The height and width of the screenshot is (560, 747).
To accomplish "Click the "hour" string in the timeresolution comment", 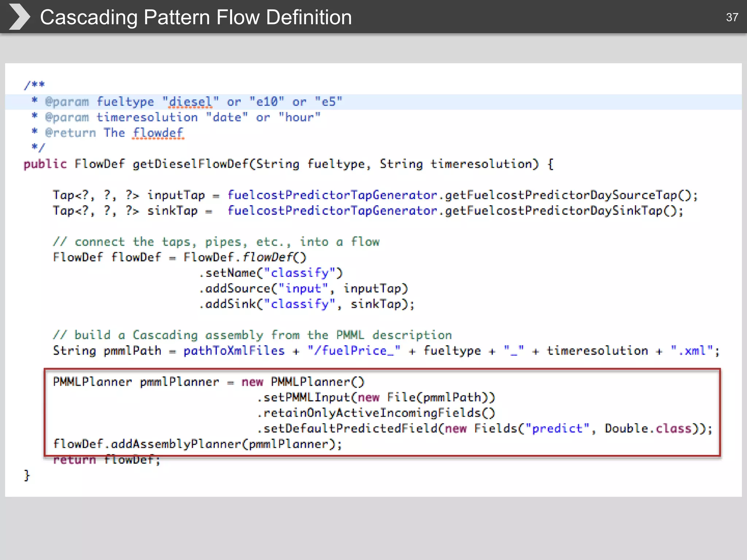I will (299, 117).
